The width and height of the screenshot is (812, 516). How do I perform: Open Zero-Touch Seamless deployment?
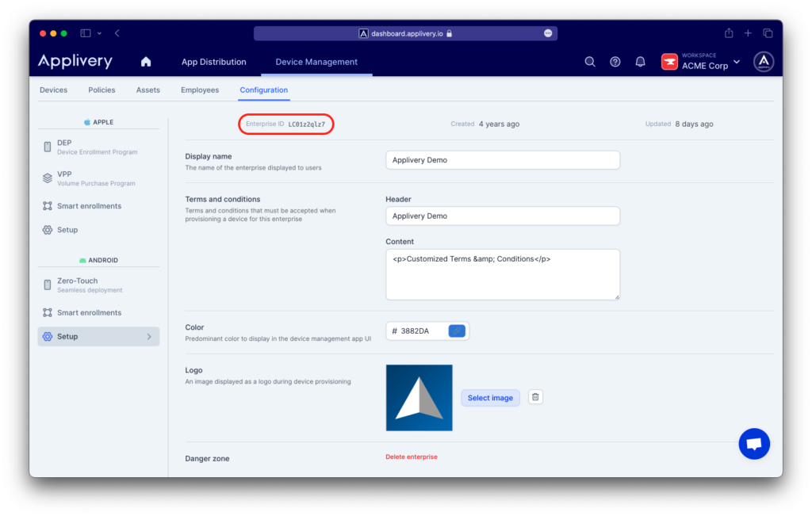pyautogui.click(x=98, y=285)
